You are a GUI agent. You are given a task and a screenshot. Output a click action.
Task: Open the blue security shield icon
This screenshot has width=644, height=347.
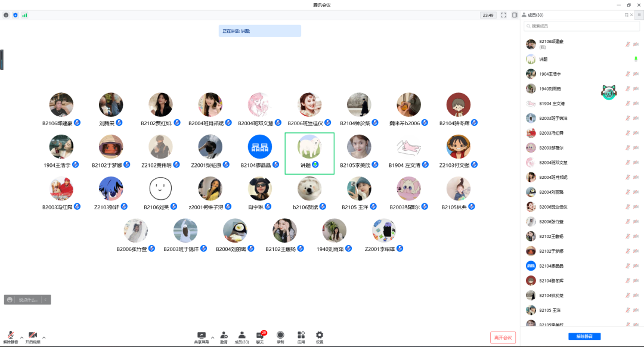pyautogui.click(x=16, y=15)
